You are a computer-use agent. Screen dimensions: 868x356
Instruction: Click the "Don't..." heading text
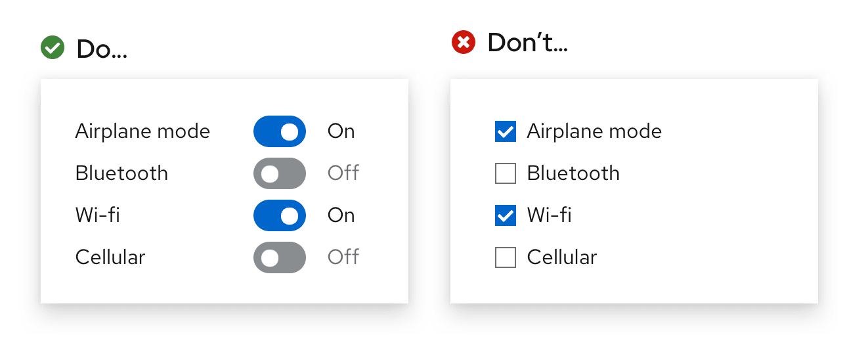[527, 43]
